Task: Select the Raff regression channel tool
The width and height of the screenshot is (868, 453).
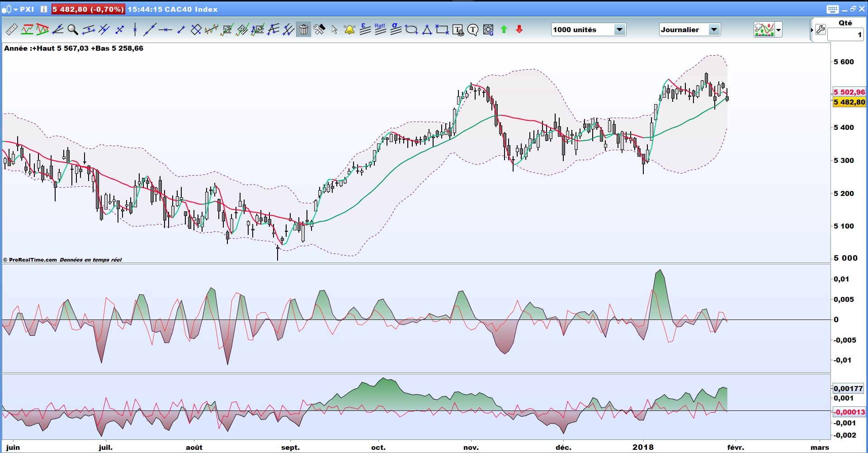Action: point(380,29)
